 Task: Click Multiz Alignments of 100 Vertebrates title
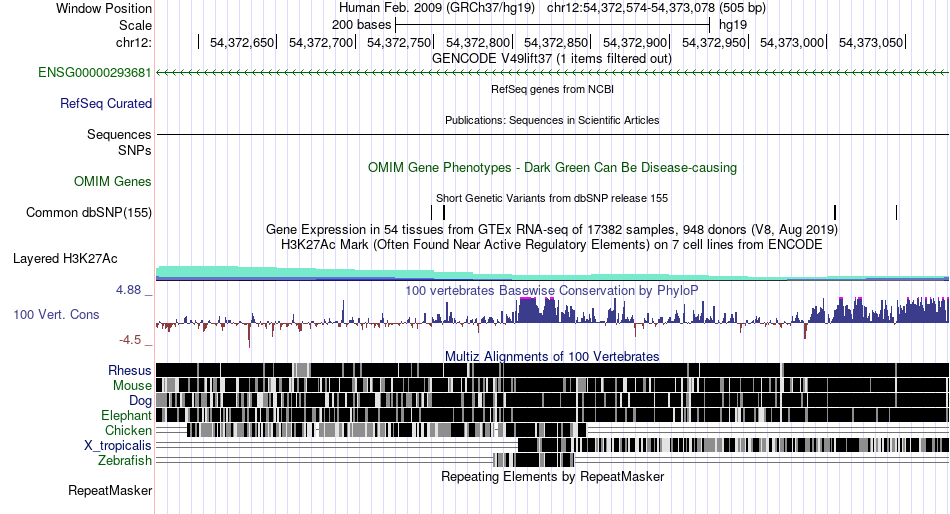click(x=552, y=356)
